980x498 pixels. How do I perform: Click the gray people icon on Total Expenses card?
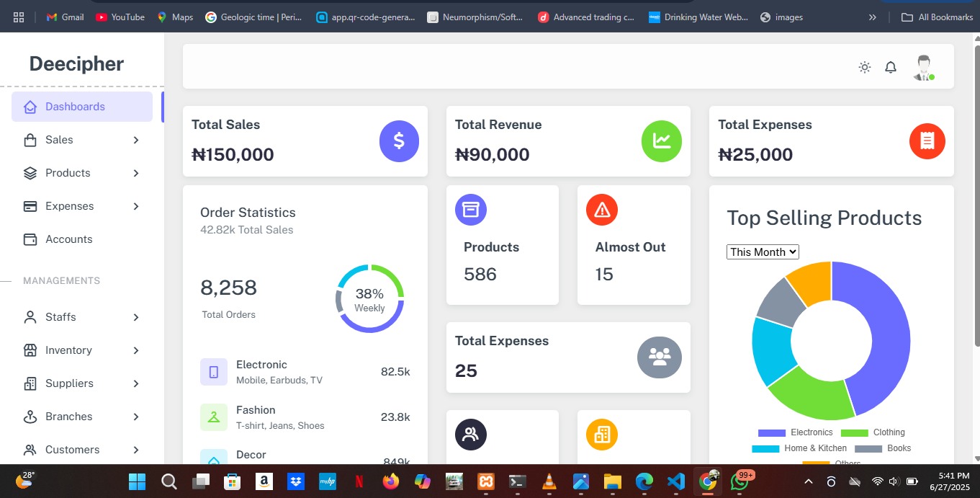(659, 357)
